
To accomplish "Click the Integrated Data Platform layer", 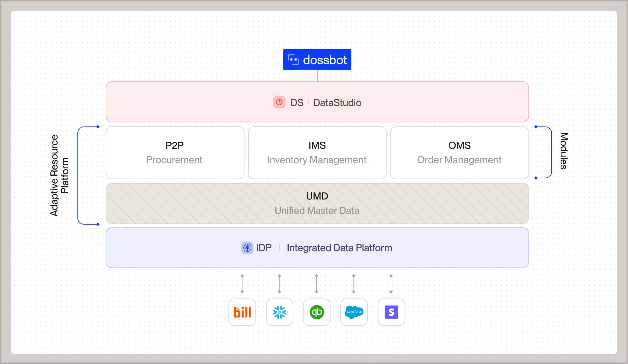I will [x=339, y=248].
